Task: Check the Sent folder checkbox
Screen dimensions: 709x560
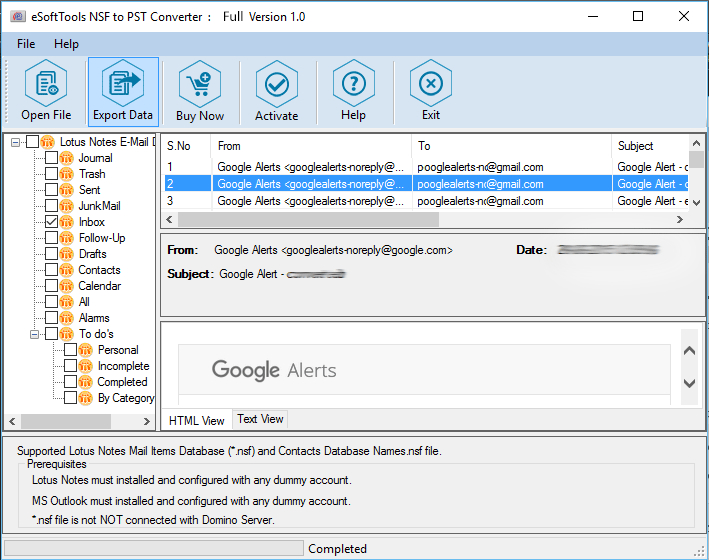Action: [x=52, y=190]
